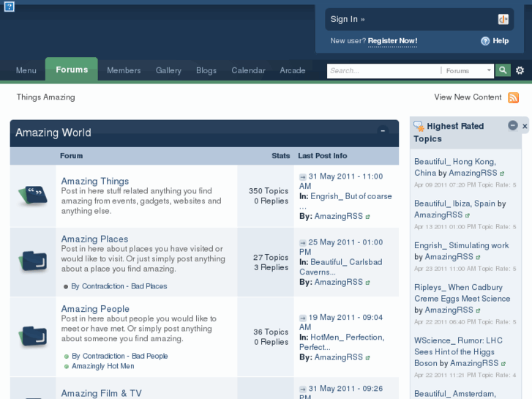
Task: Click last-post arrow icon beside 19 May 2011
Action: (x=303, y=318)
